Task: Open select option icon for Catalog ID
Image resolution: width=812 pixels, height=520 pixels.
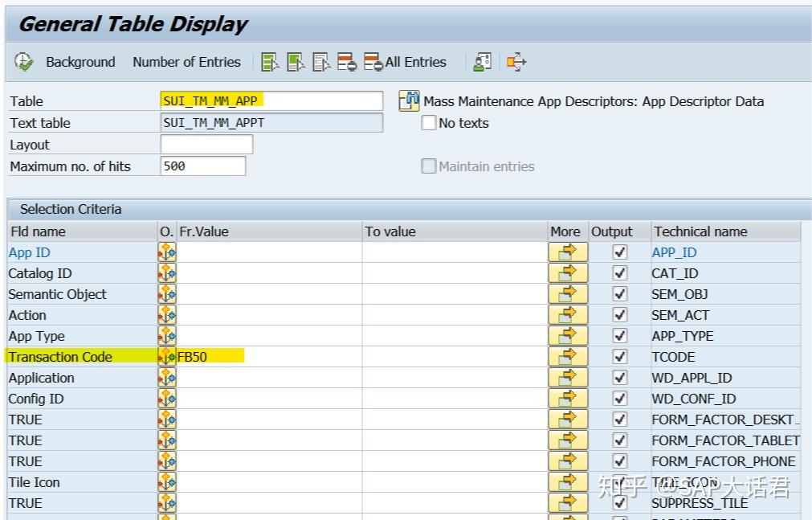Action: click(167, 273)
